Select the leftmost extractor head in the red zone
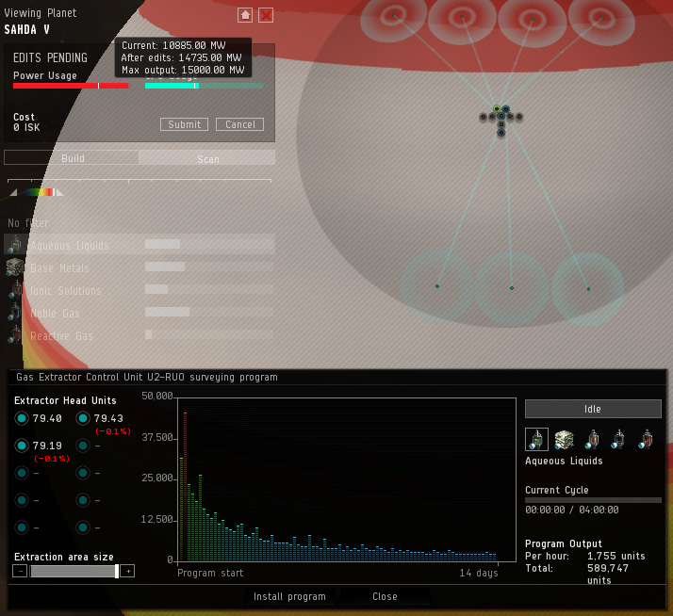The image size is (673, 616). (x=393, y=15)
